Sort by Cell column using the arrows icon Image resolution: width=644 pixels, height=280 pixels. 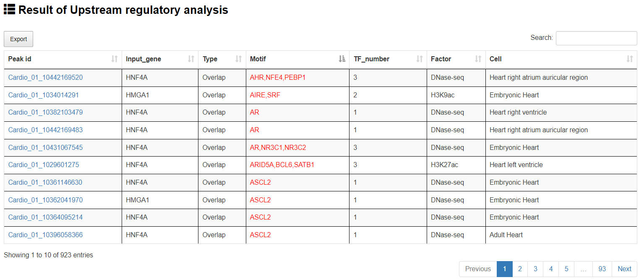629,59
